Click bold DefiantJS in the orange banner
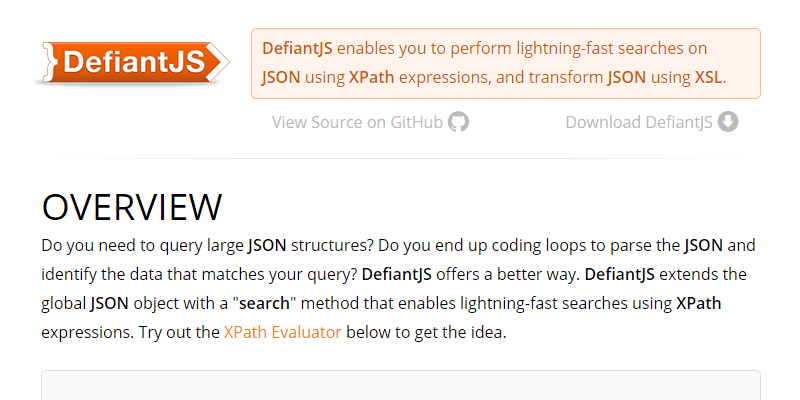The image size is (800, 400). coord(297,48)
